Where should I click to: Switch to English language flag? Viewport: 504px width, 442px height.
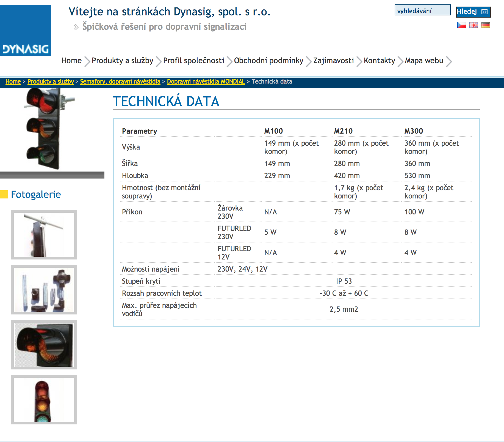[473, 25]
